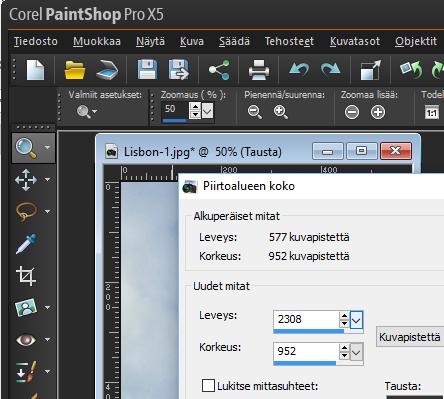Expand the Zoom tool flyout arrow
Viewport: 444px width, 399px height.
tap(47, 147)
